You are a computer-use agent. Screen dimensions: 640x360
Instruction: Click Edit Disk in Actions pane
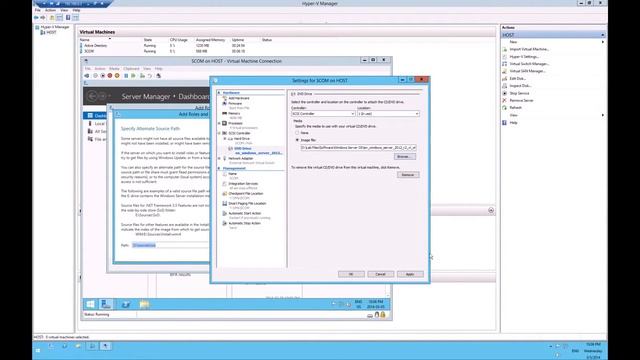(517, 78)
